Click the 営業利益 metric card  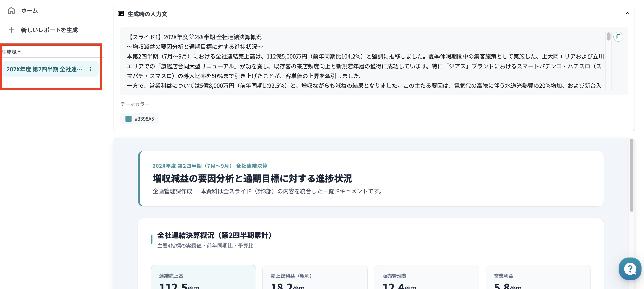point(538,277)
